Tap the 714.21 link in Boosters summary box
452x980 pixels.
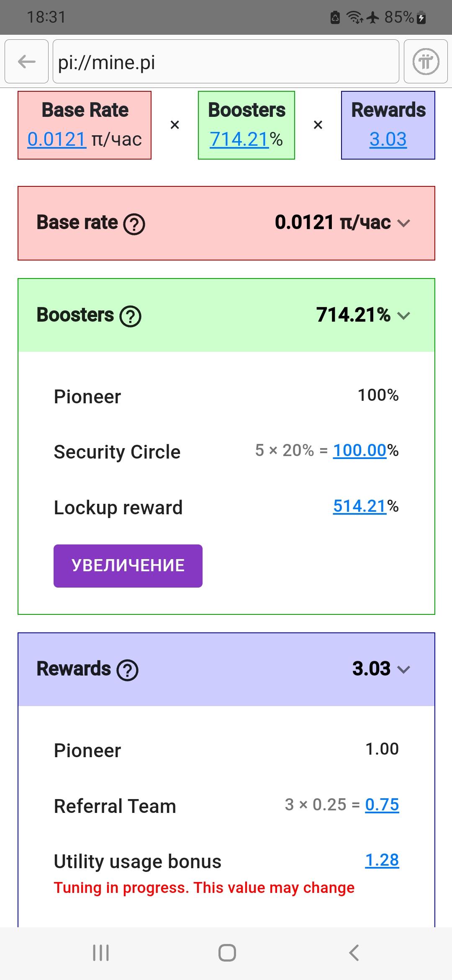[x=239, y=139]
